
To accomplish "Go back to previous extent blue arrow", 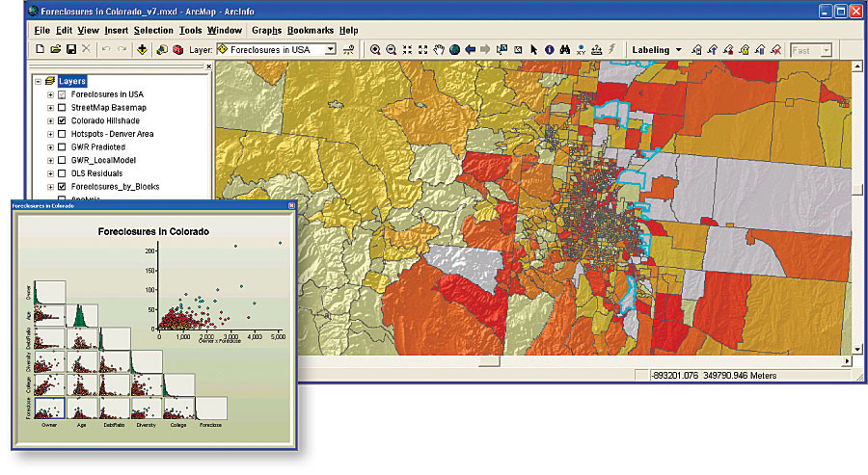I will [x=470, y=50].
